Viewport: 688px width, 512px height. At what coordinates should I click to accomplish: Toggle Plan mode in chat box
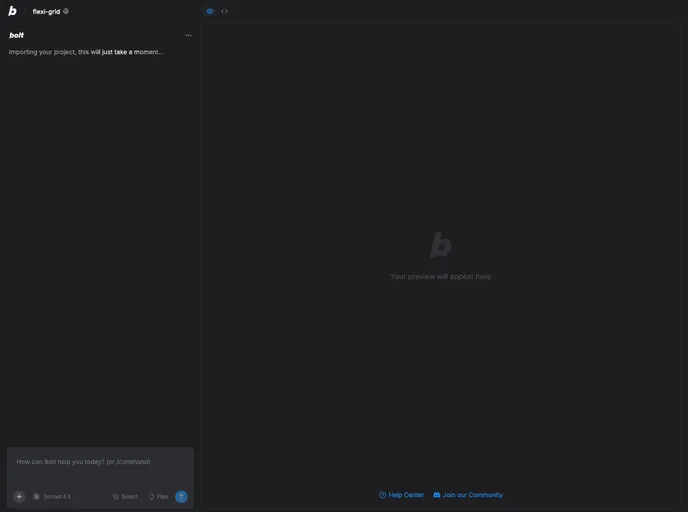(158, 496)
